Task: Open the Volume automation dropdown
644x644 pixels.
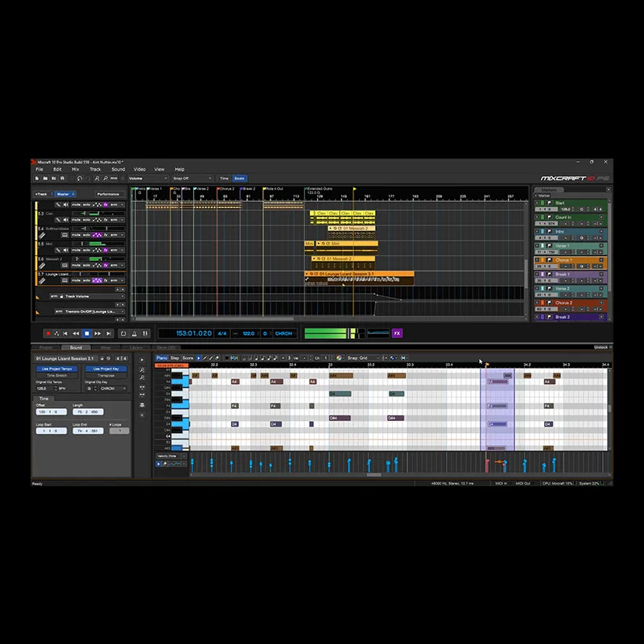Action: tap(148, 178)
